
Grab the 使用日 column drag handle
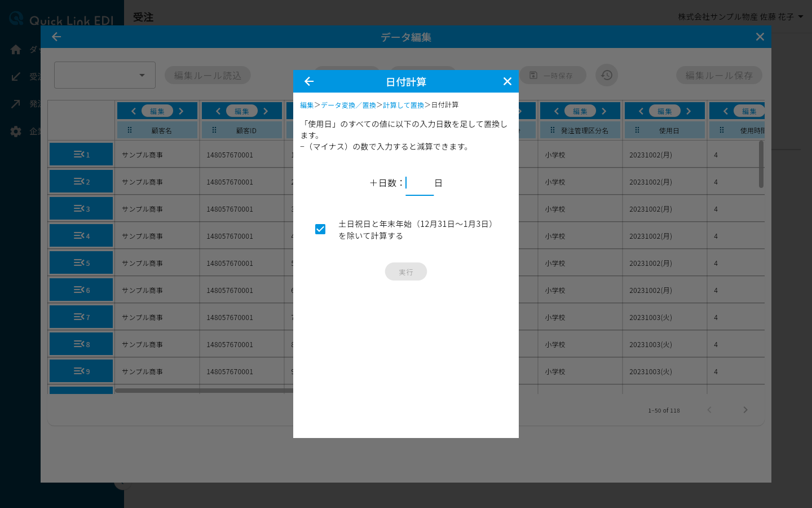click(x=637, y=130)
